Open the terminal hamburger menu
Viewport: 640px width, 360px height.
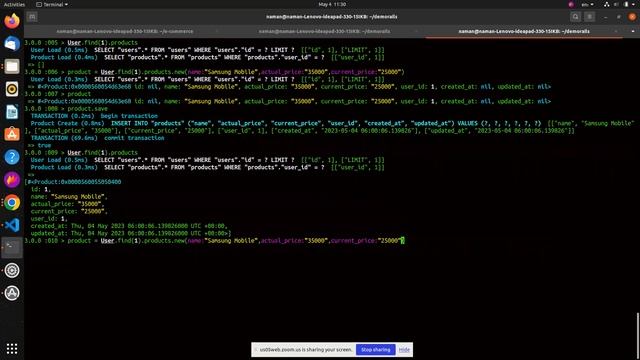589,17
